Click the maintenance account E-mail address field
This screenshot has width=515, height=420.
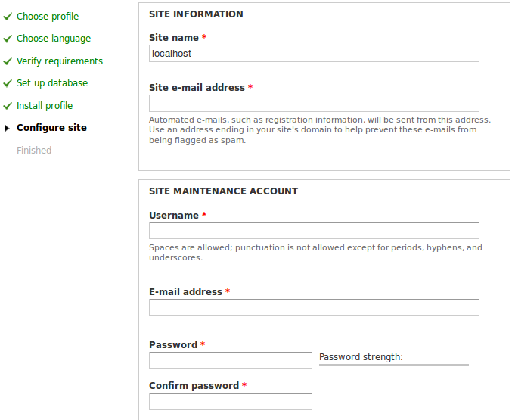pyautogui.click(x=314, y=307)
